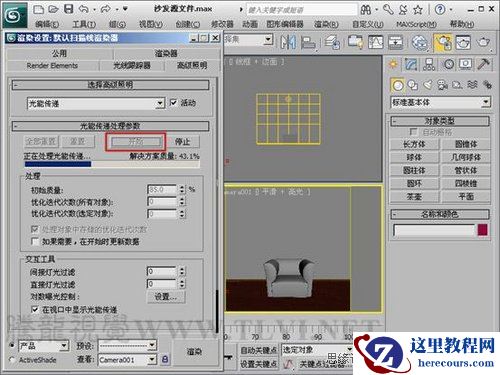
Task: Collapse the 光能传递处理参数 rollout
Action: (x=111, y=126)
